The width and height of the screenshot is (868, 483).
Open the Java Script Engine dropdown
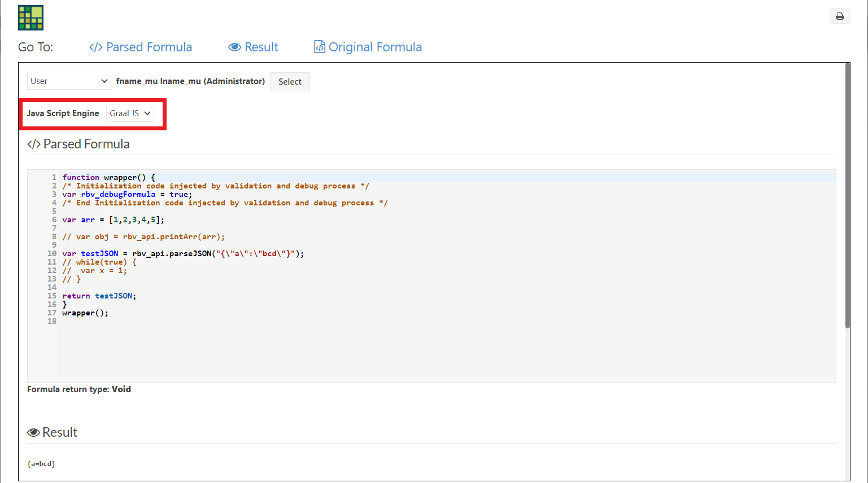(x=129, y=113)
